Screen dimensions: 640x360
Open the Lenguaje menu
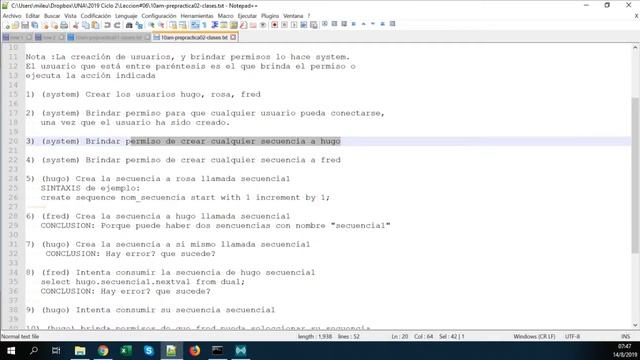(x=126, y=16)
